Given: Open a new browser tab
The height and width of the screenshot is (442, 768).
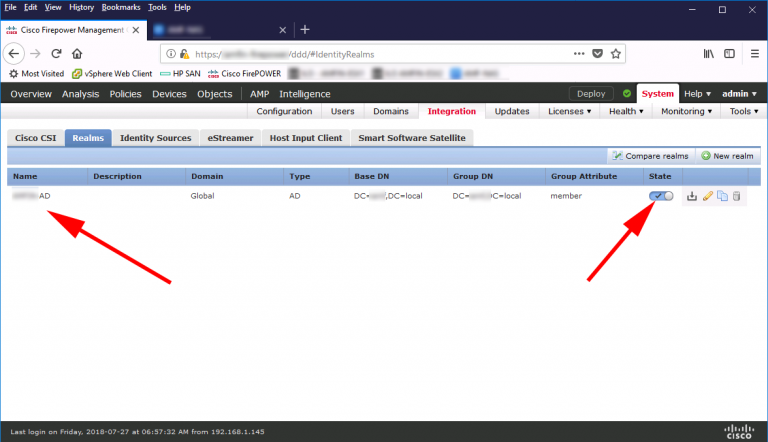Looking at the screenshot, I should [305, 30].
